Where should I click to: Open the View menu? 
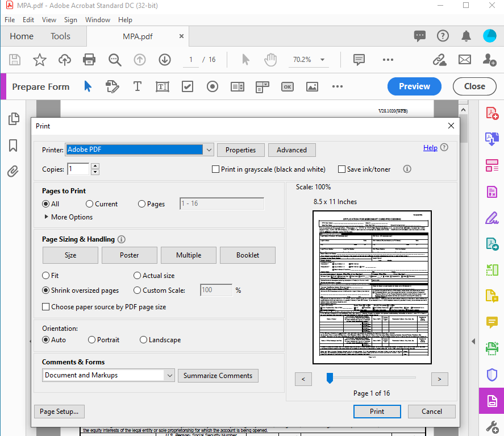point(49,20)
